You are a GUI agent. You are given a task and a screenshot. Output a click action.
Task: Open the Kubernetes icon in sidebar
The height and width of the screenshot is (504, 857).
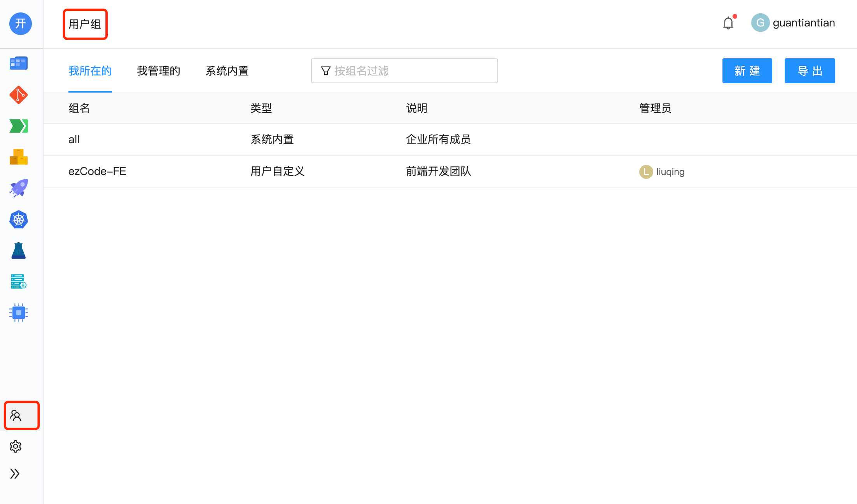[x=18, y=219]
